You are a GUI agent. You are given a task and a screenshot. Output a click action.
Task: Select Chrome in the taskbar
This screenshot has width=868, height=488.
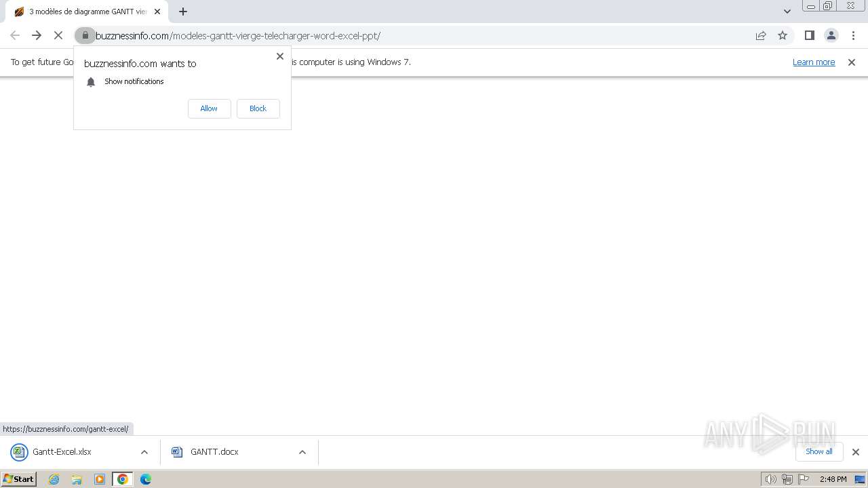click(123, 479)
